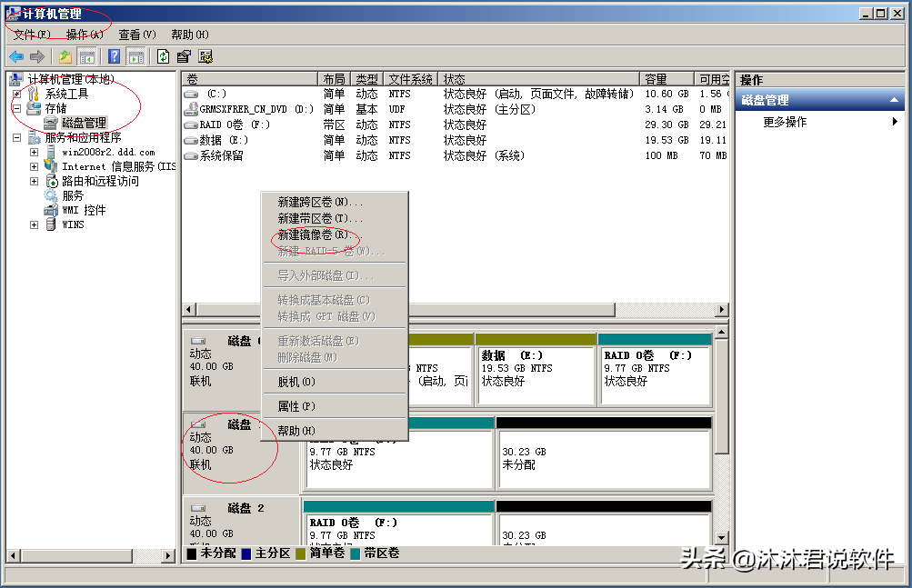The width and height of the screenshot is (912, 588).
Task: Click the 系统保留 volume icon
Action: click(x=191, y=156)
